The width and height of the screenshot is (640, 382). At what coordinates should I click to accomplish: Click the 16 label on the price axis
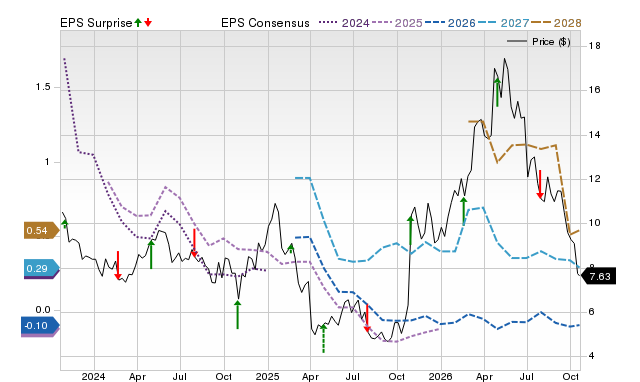click(x=594, y=90)
